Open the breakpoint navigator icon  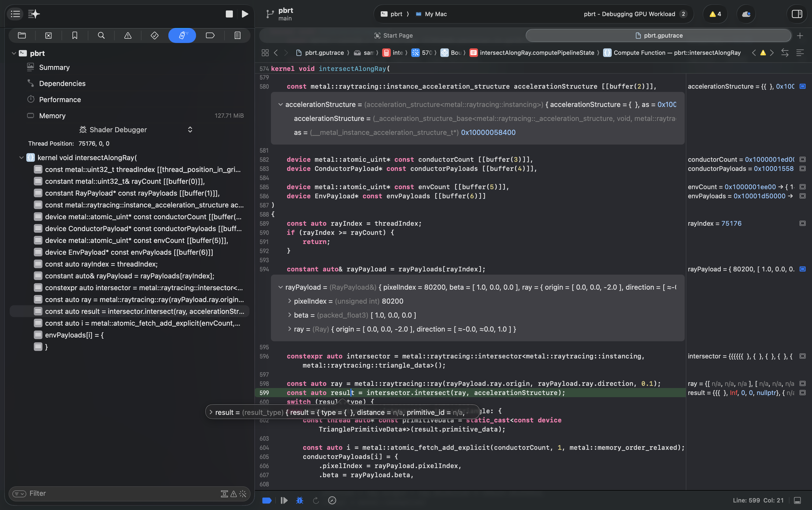pos(210,35)
